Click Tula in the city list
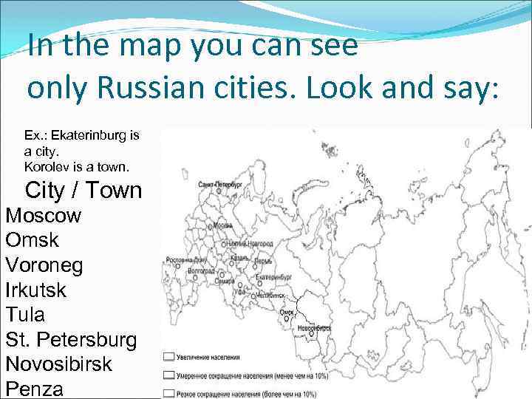532x399 pixels. [x=25, y=314]
